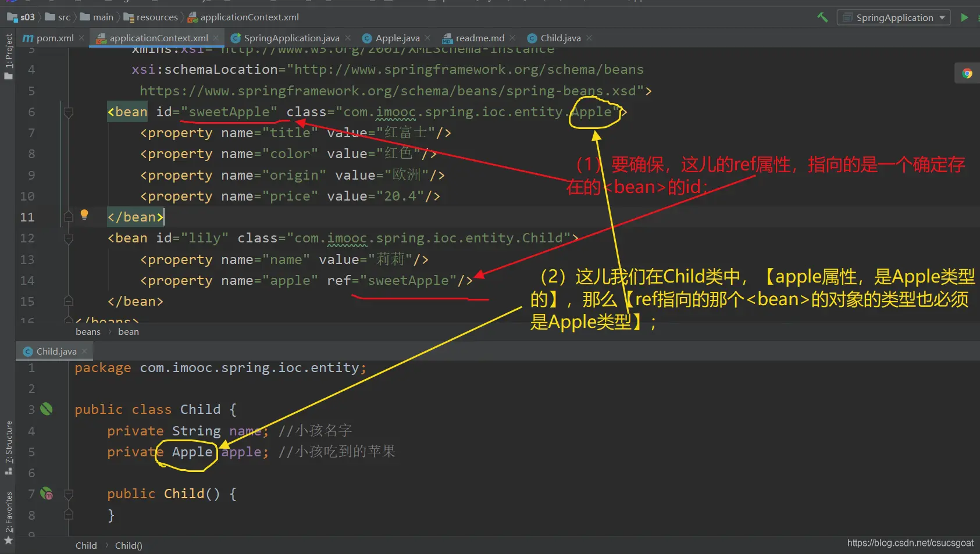Viewport: 980px width, 554px height.
Task: Open the Project tool window
Action: pos(8,56)
